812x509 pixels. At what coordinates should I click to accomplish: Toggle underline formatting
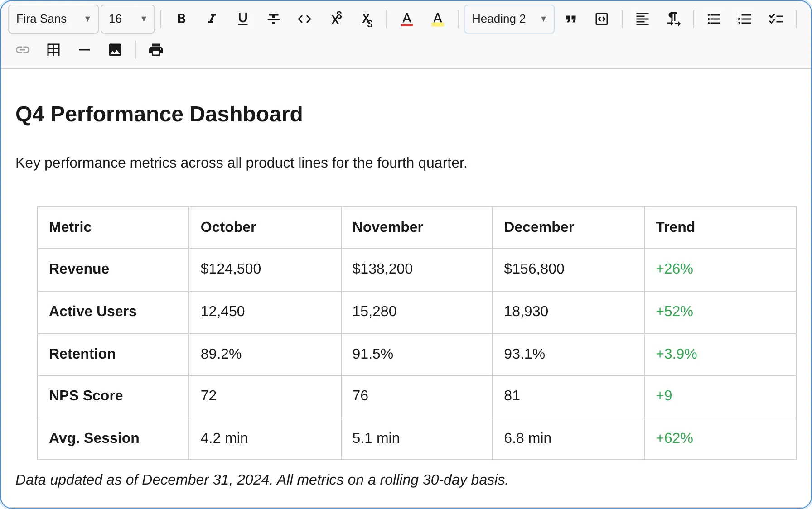tap(243, 19)
